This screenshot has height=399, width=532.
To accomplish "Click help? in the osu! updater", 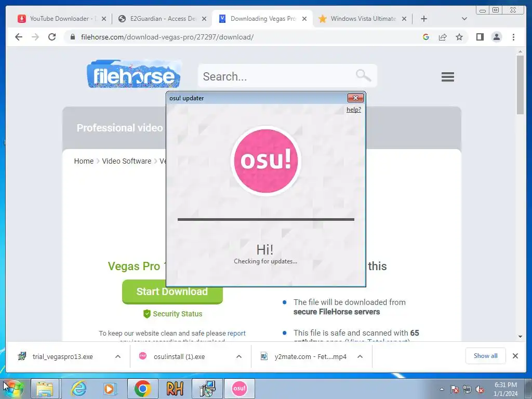I will [x=353, y=110].
